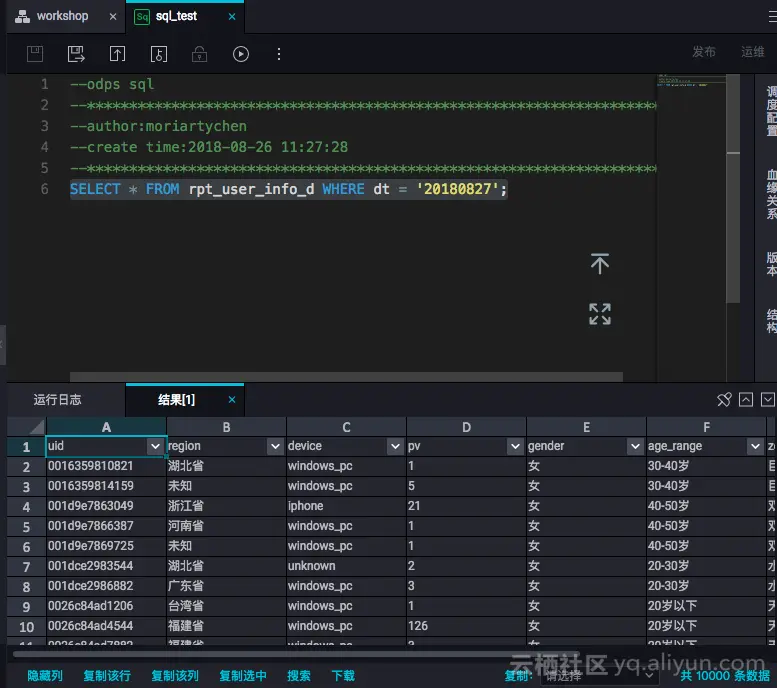Image resolution: width=777 pixels, height=688 pixels.
Task: Click the 运维 operations button
Action: 753,52
